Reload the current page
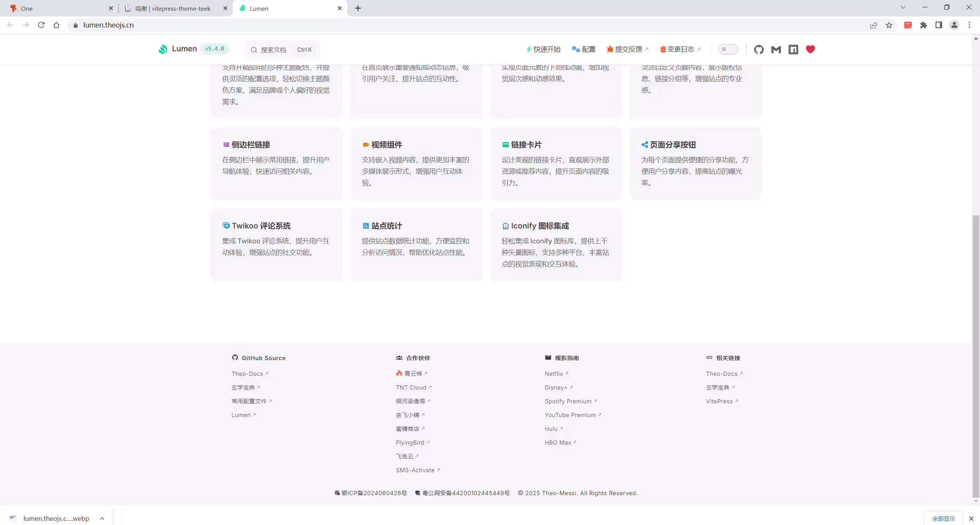Viewport: 980px width, 525px height. pos(41,25)
